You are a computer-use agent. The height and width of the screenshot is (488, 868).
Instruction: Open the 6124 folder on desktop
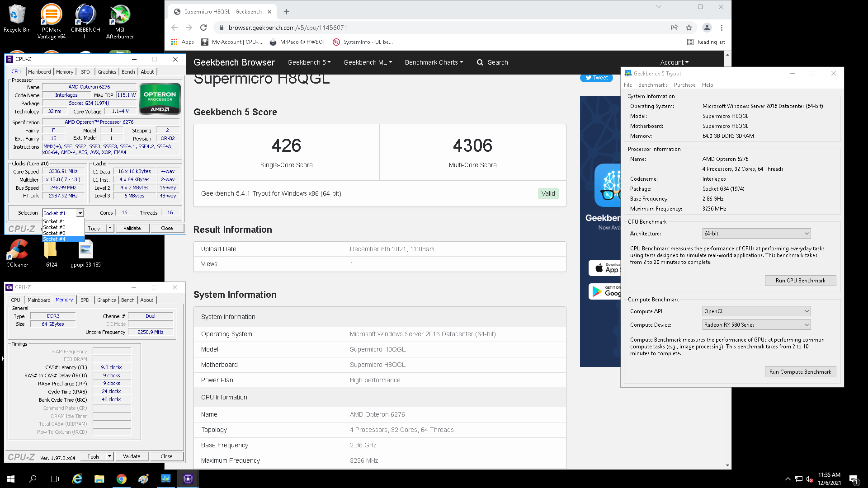click(51, 253)
